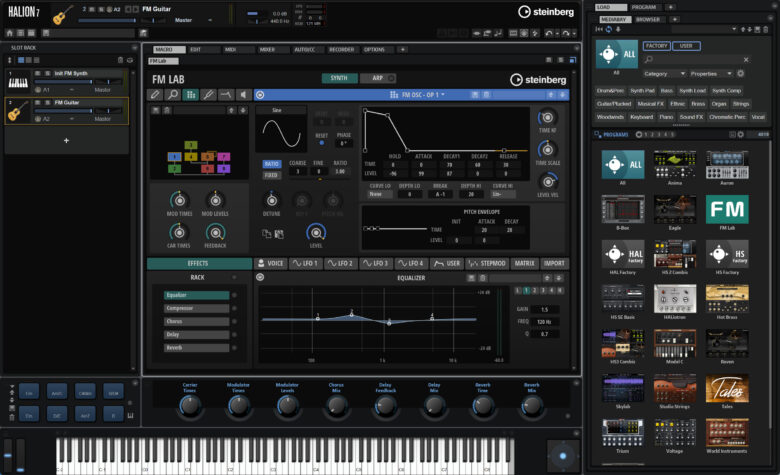Open the MediaBay path dropdown arrow
Viewport: 780px width, 475px height.
tap(734, 29)
